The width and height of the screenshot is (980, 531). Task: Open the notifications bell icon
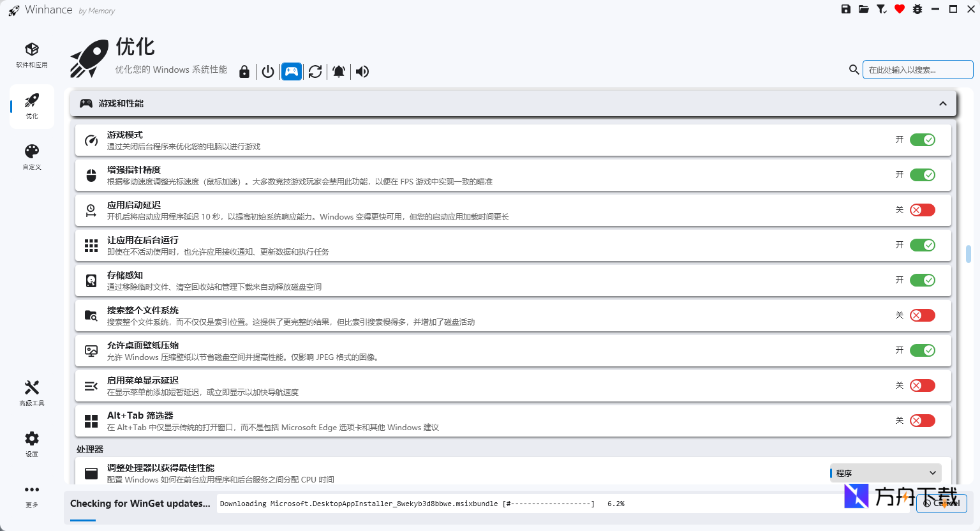339,71
